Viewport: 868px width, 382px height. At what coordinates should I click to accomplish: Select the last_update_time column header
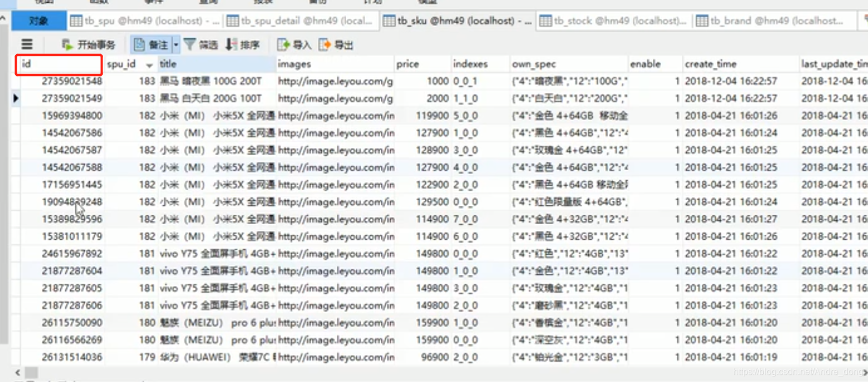click(834, 64)
